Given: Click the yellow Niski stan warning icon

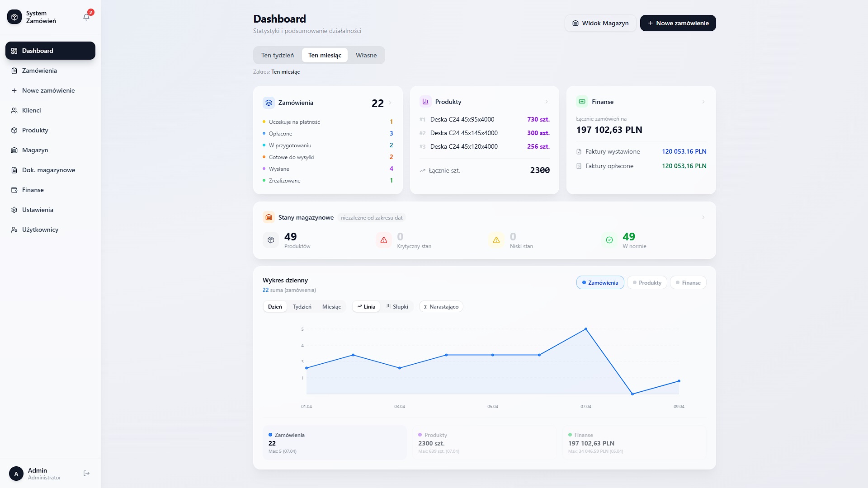Looking at the screenshot, I should click(x=496, y=240).
